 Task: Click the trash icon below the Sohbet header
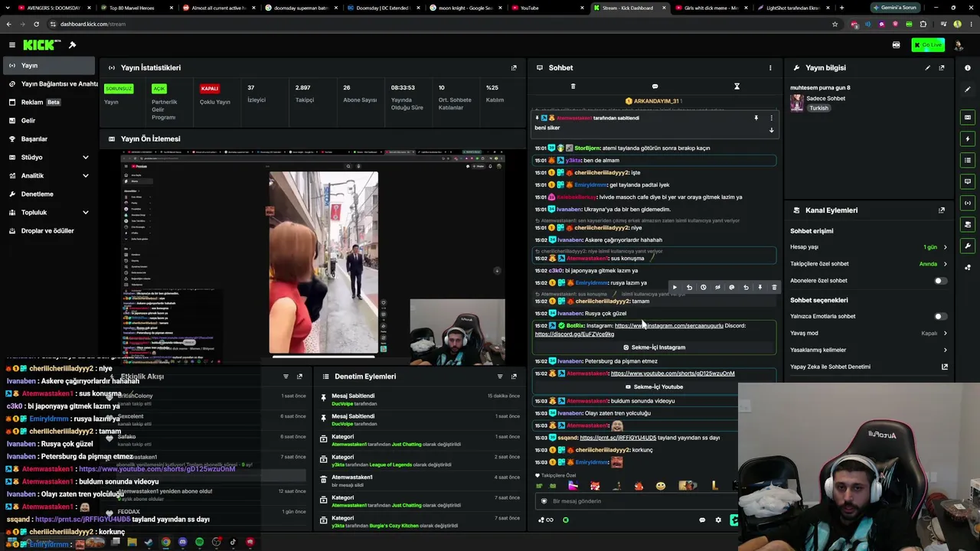pos(573,86)
